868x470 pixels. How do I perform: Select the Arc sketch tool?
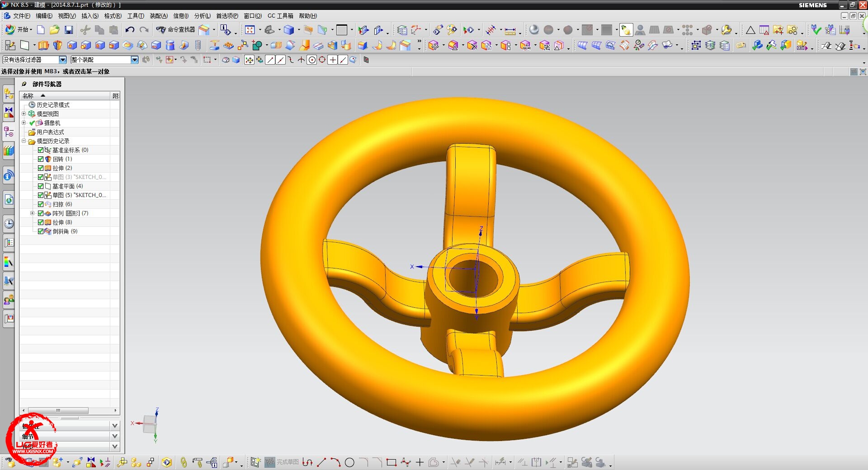click(335, 462)
